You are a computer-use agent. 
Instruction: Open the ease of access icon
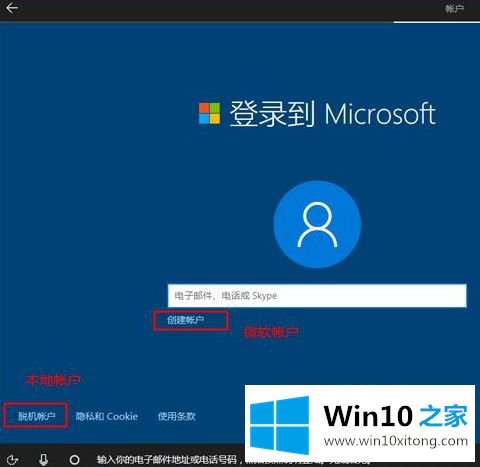tap(12, 460)
